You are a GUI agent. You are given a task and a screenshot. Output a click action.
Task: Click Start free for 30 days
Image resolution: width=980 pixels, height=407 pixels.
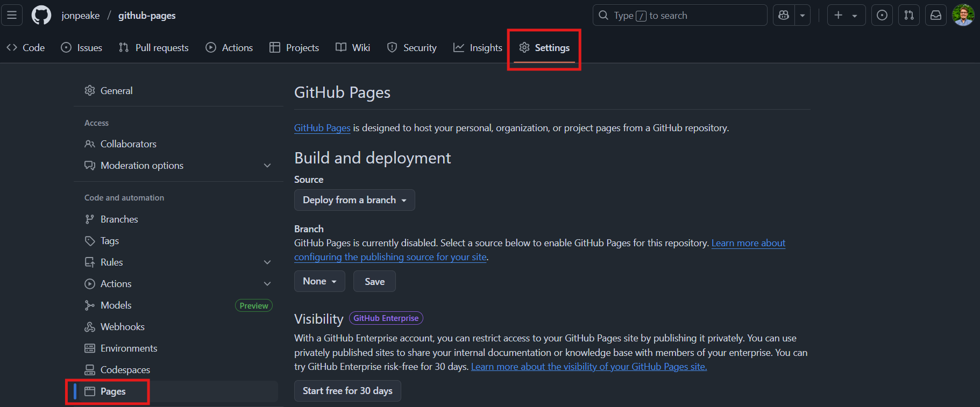pos(347,391)
